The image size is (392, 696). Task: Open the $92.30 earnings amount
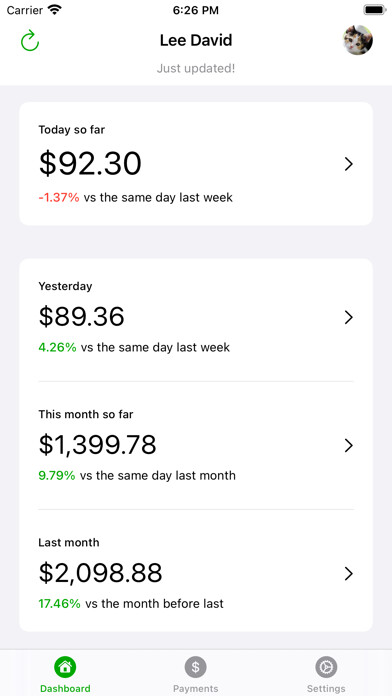tap(90, 163)
